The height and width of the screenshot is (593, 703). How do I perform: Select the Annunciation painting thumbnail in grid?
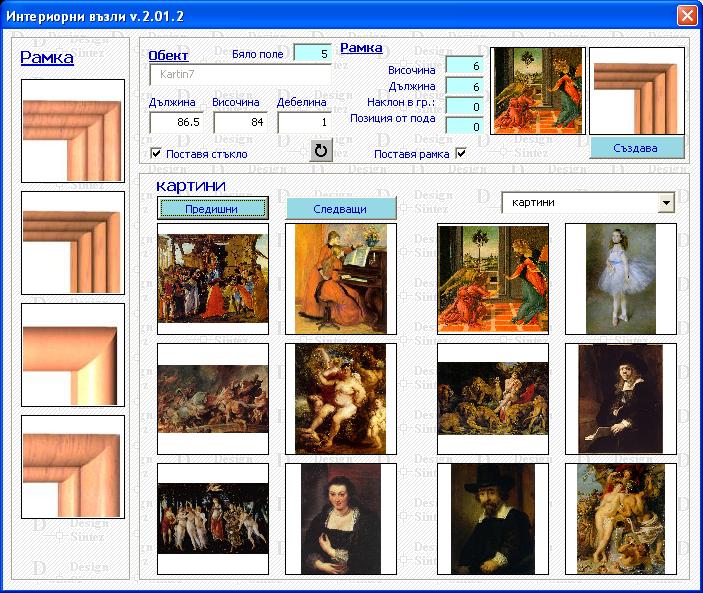[493, 279]
